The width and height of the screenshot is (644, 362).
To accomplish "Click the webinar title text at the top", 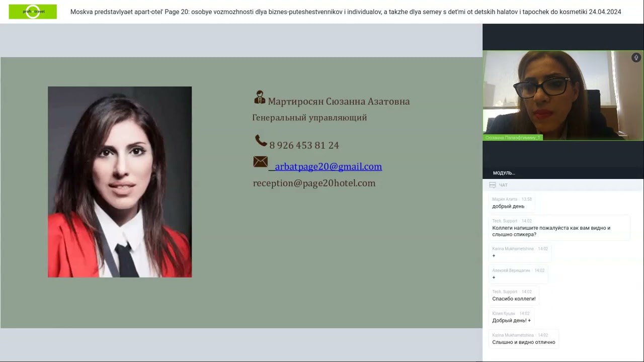I will click(x=346, y=12).
